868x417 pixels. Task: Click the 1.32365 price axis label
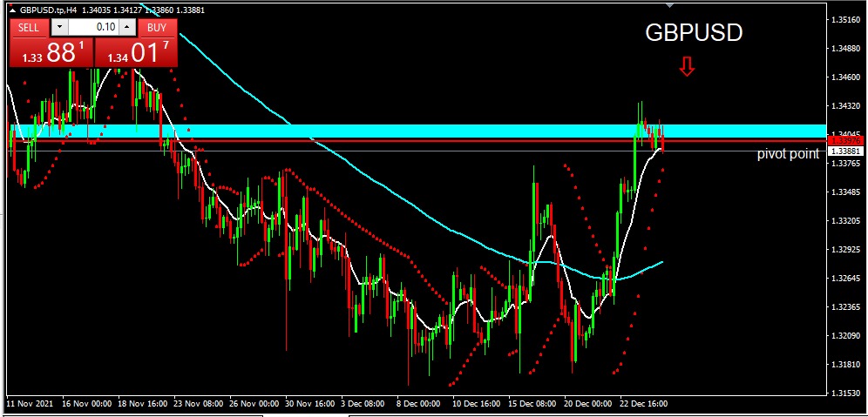pos(844,307)
